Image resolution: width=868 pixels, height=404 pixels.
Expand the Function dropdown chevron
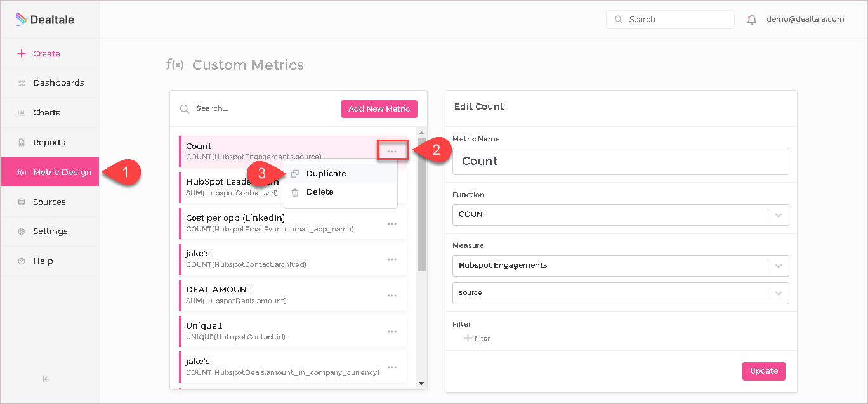(779, 214)
